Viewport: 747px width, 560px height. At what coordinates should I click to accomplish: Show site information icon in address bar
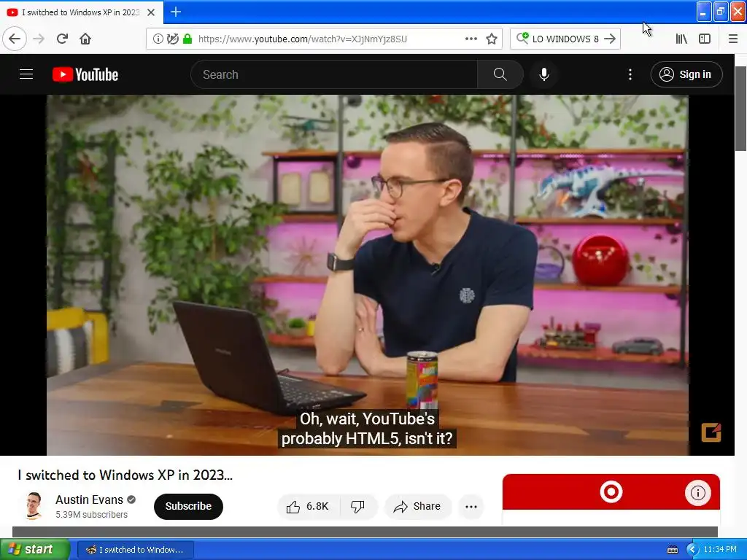tap(158, 39)
